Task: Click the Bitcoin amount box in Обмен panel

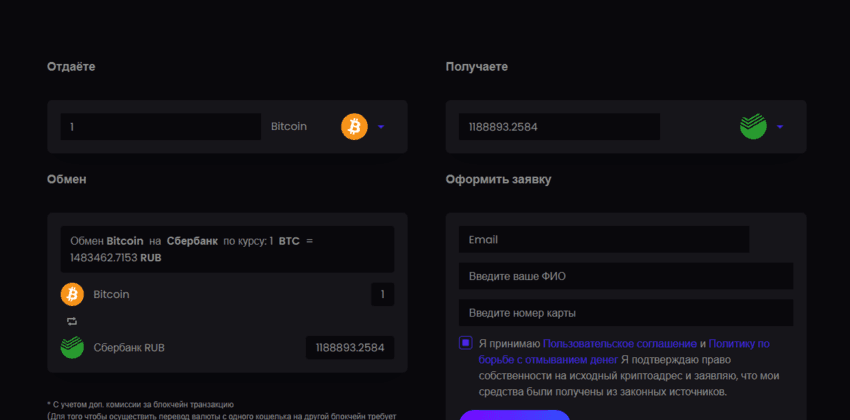Action: [382, 295]
